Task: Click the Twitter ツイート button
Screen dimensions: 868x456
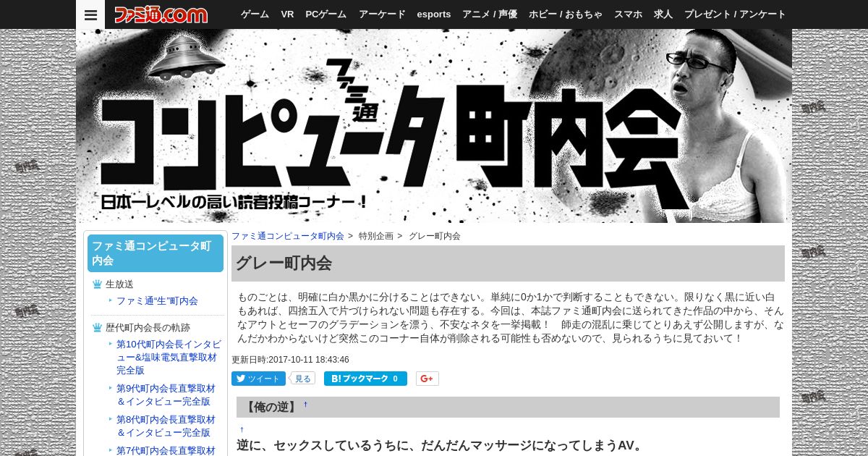Action: click(x=258, y=379)
